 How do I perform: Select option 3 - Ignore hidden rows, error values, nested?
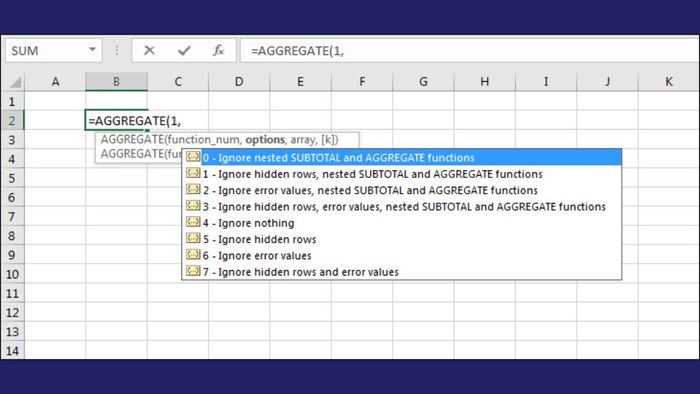(x=402, y=207)
